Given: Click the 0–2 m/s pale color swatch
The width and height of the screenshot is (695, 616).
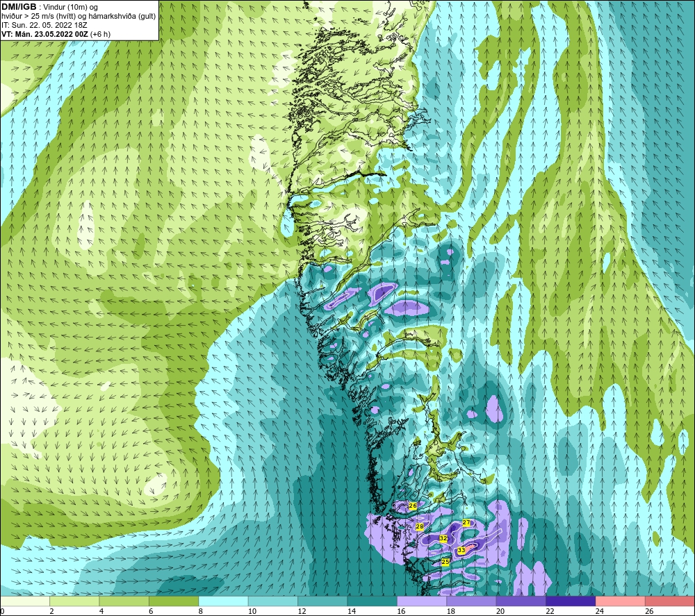Looking at the screenshot, I should pyautogui.click(x=25, y=601).
